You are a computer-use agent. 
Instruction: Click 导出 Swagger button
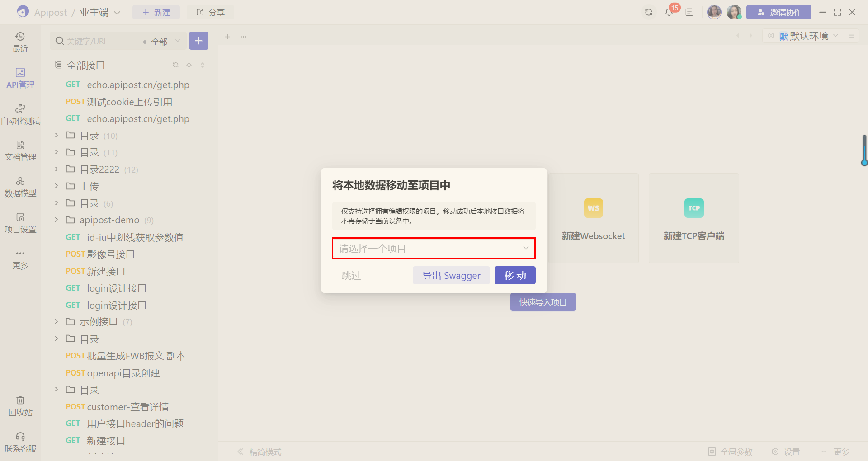451,275
